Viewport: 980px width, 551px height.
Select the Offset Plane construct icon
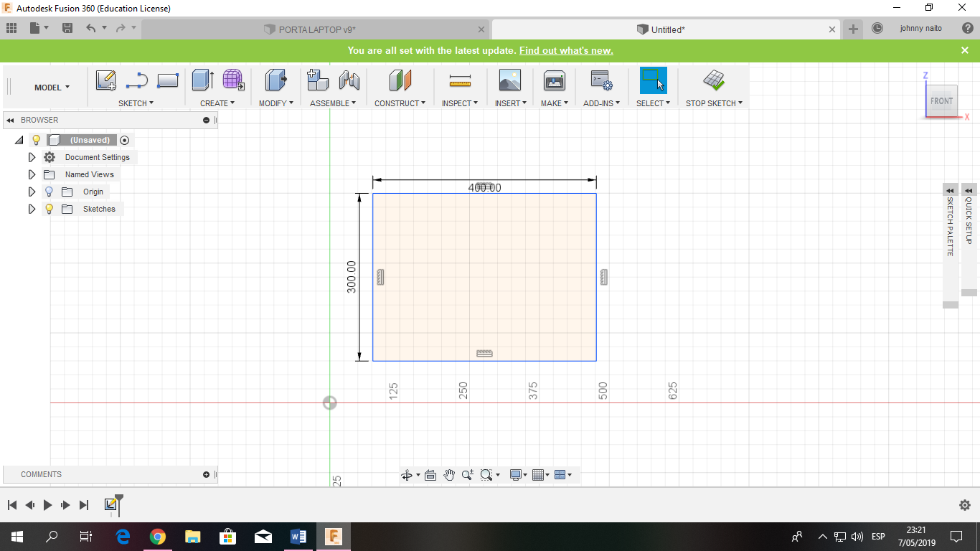pos(400,80)
